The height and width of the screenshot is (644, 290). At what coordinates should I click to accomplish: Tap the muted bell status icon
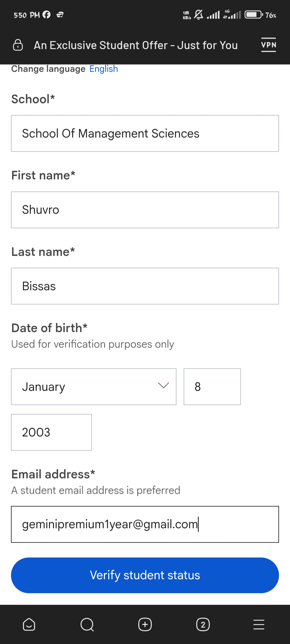pyautogui.click(x=198, y=15)
